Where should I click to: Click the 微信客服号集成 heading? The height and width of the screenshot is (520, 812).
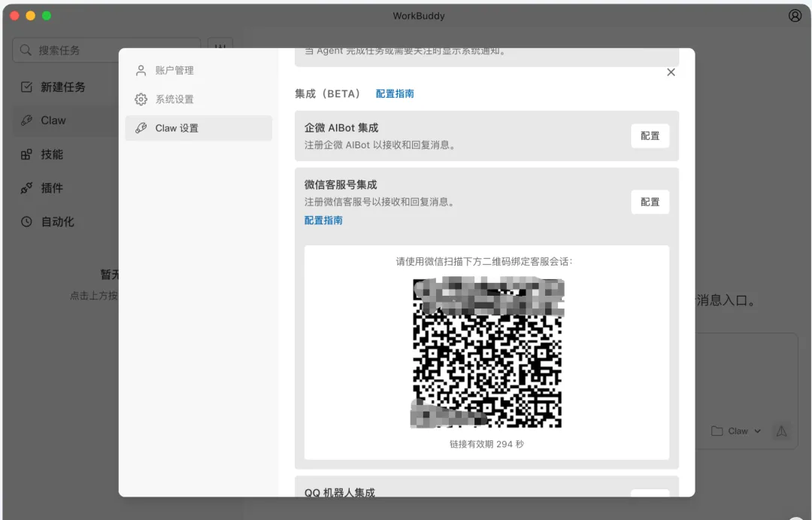click(x=341, y=184)
